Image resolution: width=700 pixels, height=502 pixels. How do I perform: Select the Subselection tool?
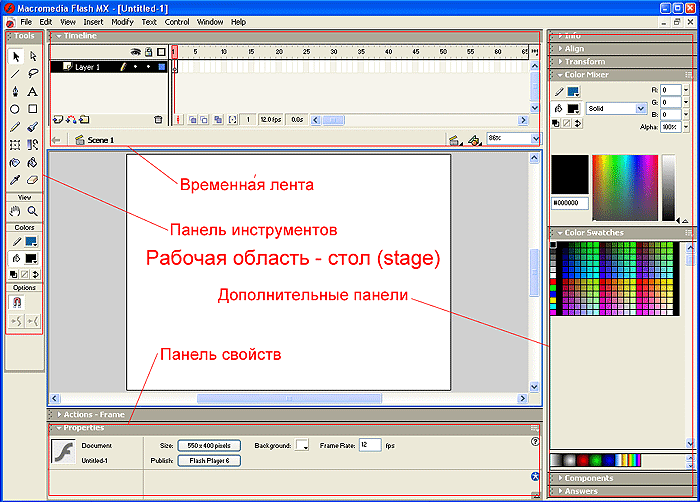(33, 57)
